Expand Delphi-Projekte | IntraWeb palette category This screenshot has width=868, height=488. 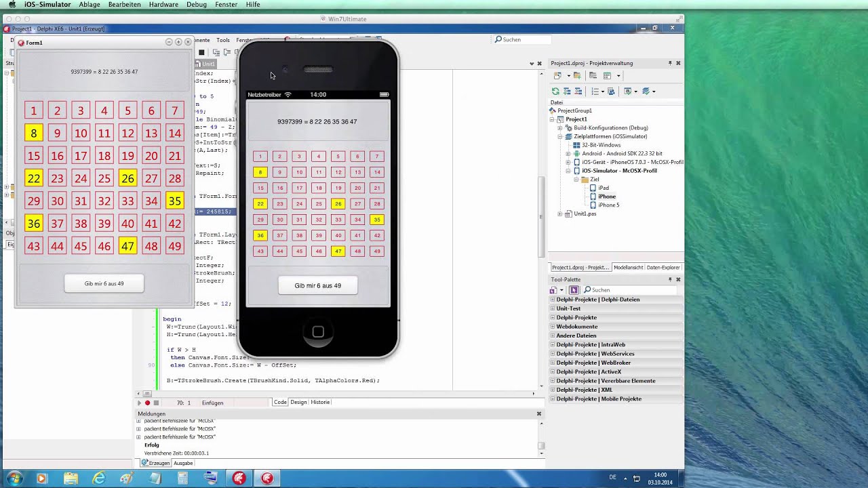552,344
